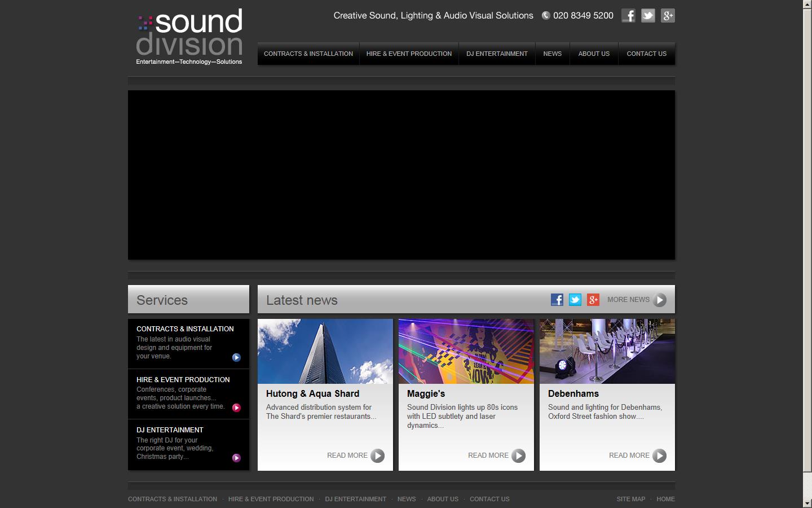Read more about Hutong & Aqua Shard
The width and height of the screenshot is (812, 508).
pos(355,456)
